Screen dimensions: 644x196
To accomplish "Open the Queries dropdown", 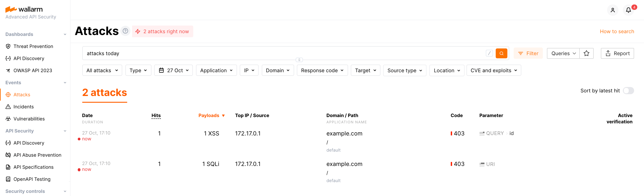I will coord(563,53).
